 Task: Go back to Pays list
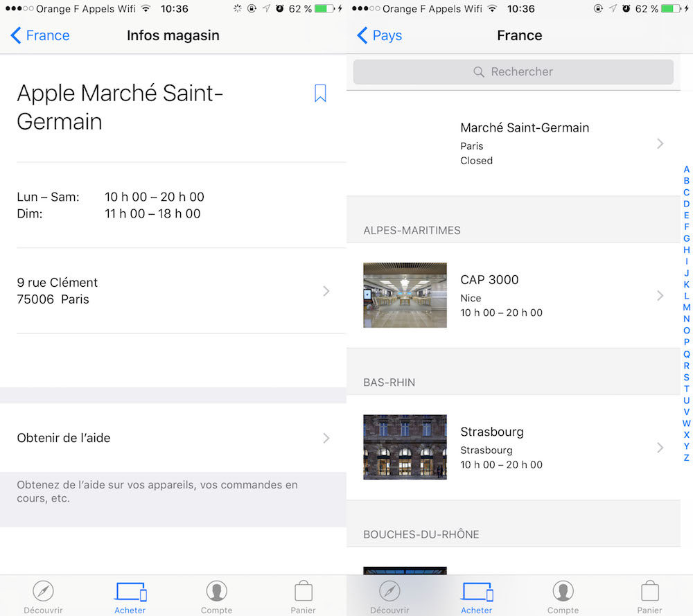coord(379,35)
